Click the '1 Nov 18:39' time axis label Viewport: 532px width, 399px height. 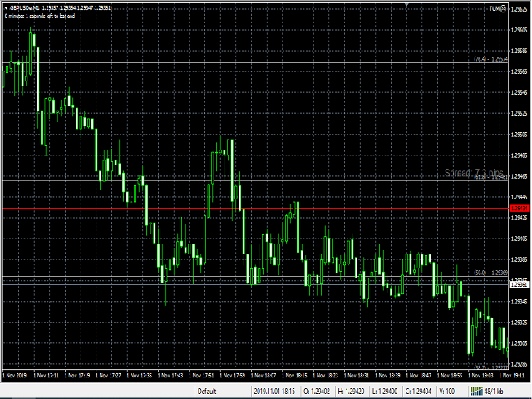387,376
